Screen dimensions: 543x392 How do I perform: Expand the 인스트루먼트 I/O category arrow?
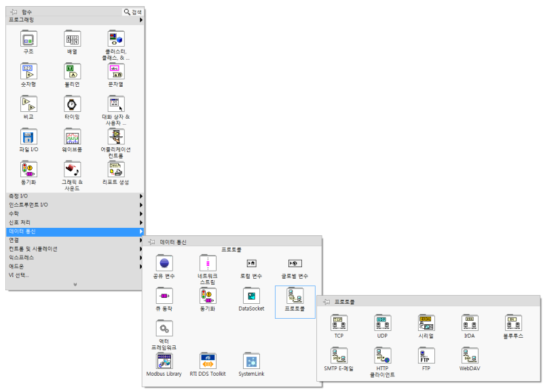pos(141,205)
